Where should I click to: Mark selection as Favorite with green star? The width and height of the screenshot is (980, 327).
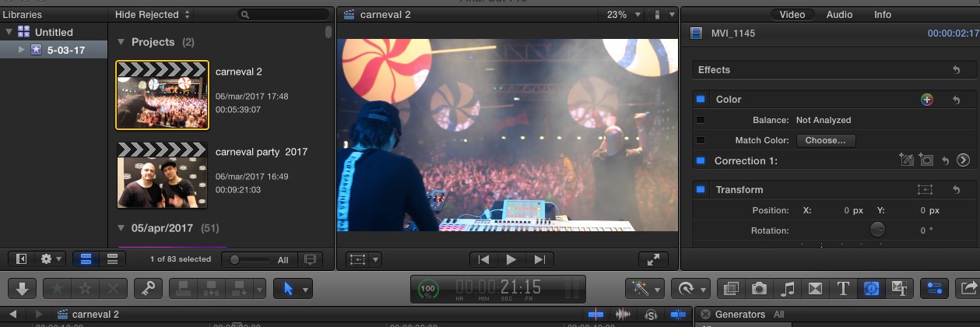click(x=57, y=289)
